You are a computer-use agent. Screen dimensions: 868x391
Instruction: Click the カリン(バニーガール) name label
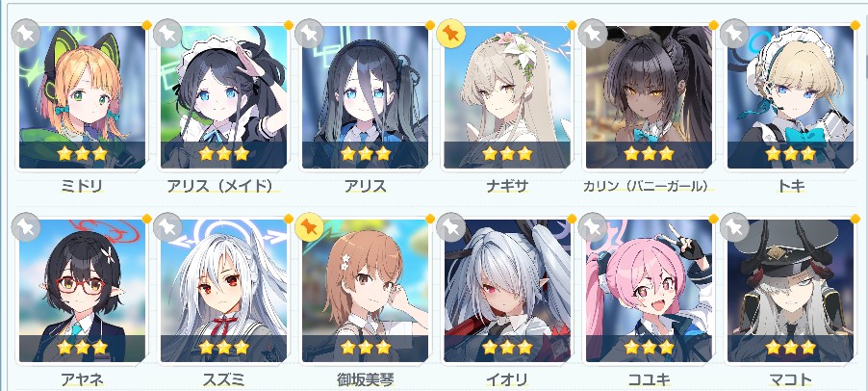[x=646, y=186]
